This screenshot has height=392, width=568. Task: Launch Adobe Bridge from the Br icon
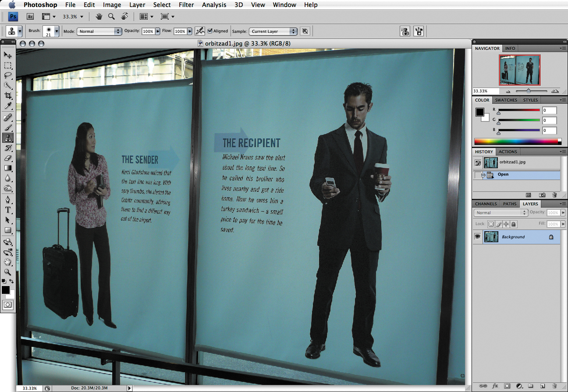30,17
